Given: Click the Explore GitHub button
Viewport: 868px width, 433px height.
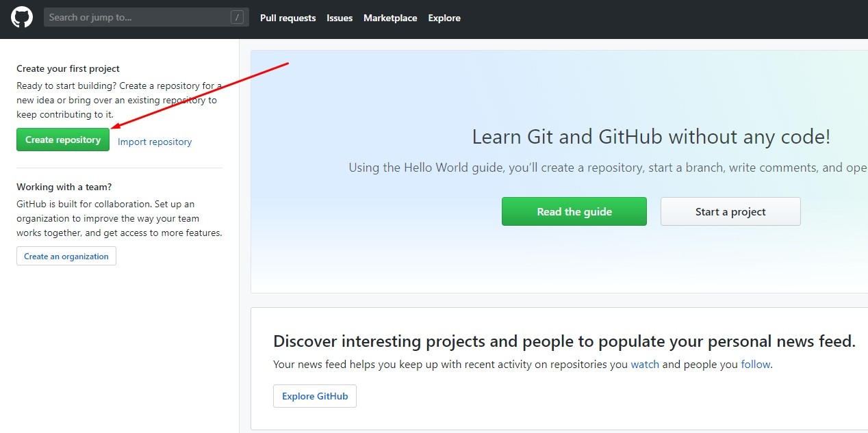Looking at the screenshot, I should pos(315,396).
